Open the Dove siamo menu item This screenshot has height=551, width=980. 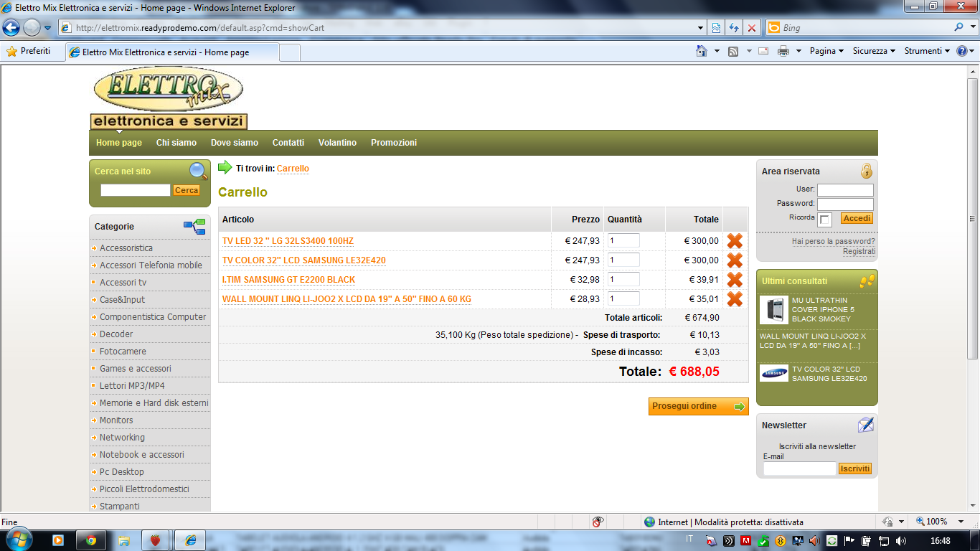coord(235,143)
